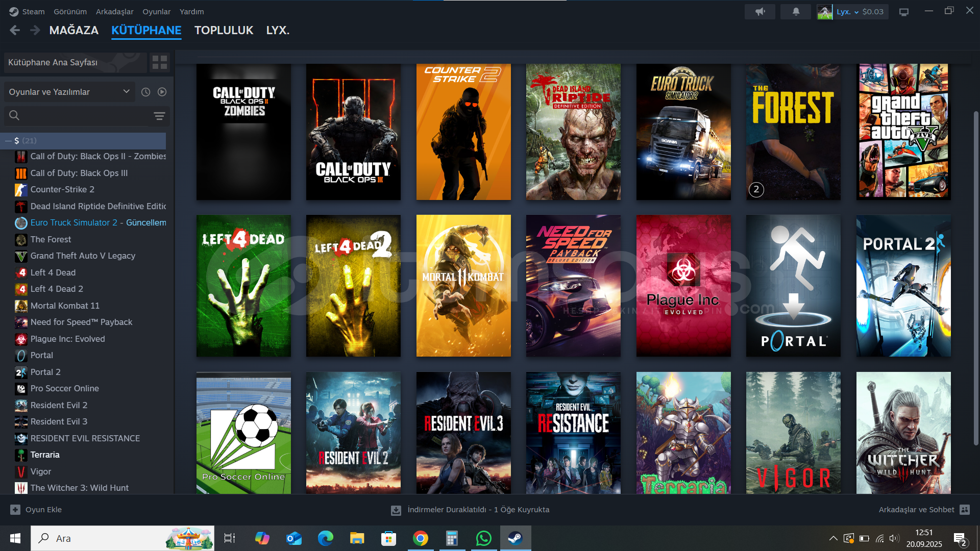Image resolution: width=980 pixels, height=551 pixels.
Task: Open the Oyunlar menu
Action: click(157, 11)
